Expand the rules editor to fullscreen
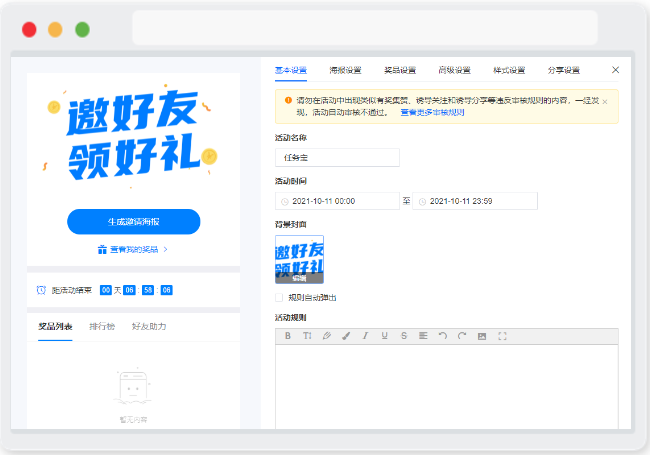The image size is (650, 455). click(x=502, y=336)
